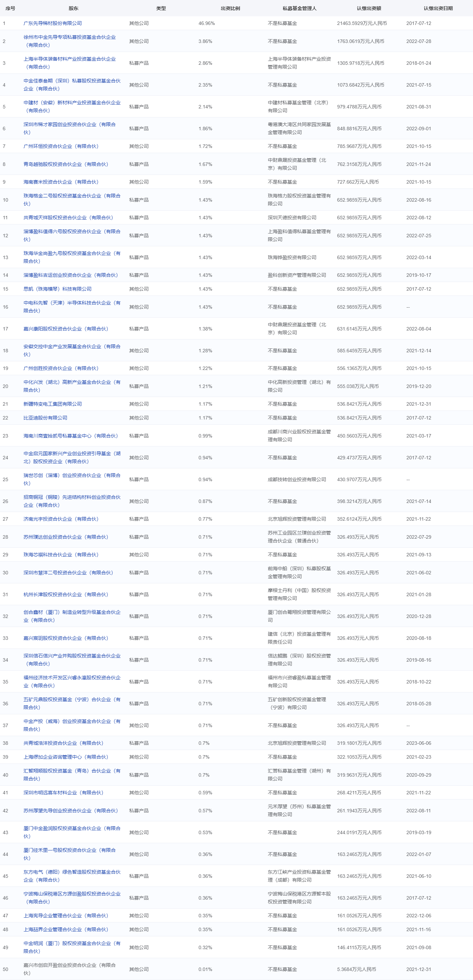Open 深圳信石信兴产业并购股权投资基金 link
Viewport: 473px width, 980px height.
72,660
